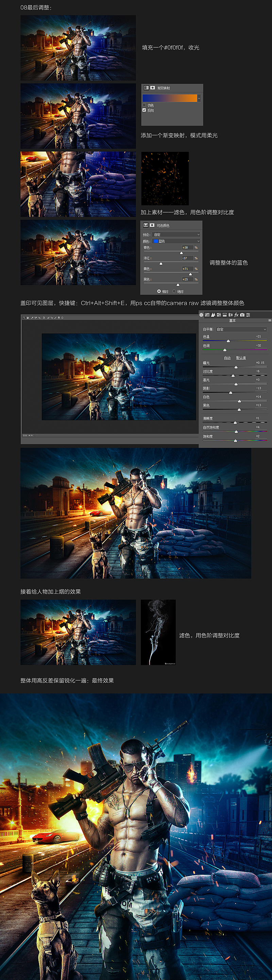Click the 色调 tint slider handle

225,350
